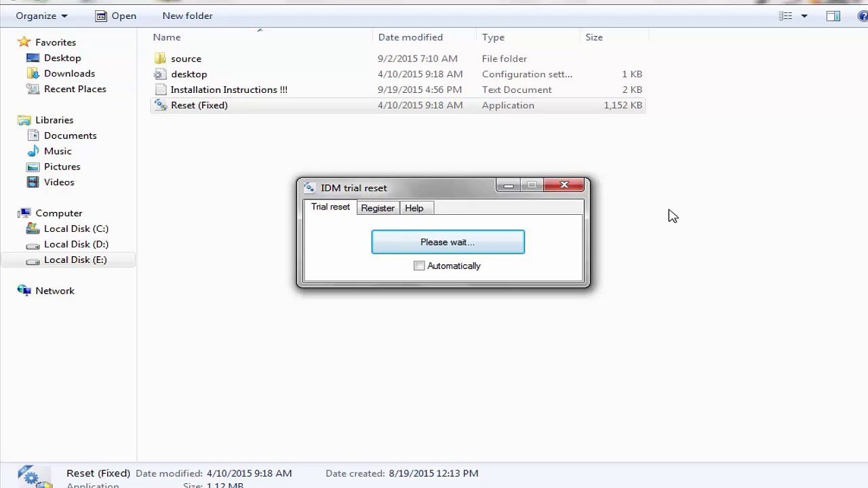Image resolution: width=868 pixels, height=488 pixels.
Task: Select Computer in navigation pane
Action: click(59, 213)
